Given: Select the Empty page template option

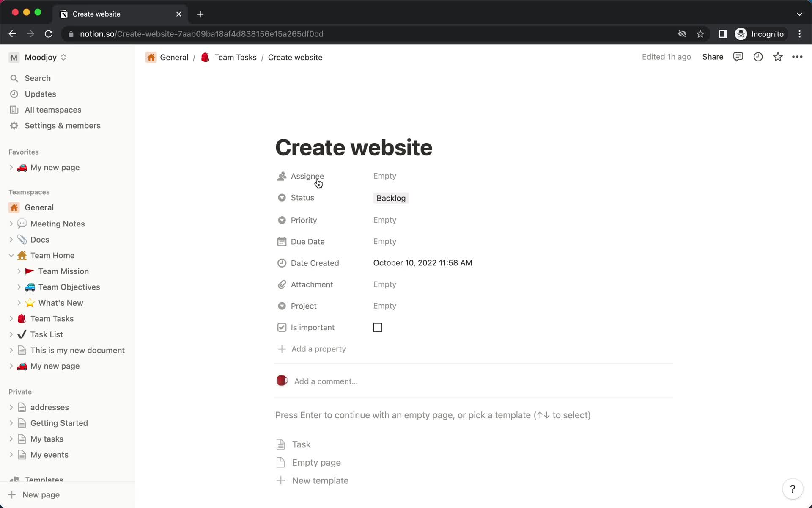Looking at the screenshot, I should [x=316, y=462].
